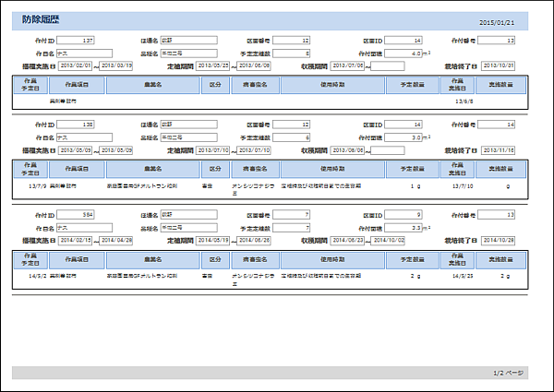Click the 作付面積 field showing 4.0
The width and height of the screenshot is (554, 392).
tap(403, 53)
